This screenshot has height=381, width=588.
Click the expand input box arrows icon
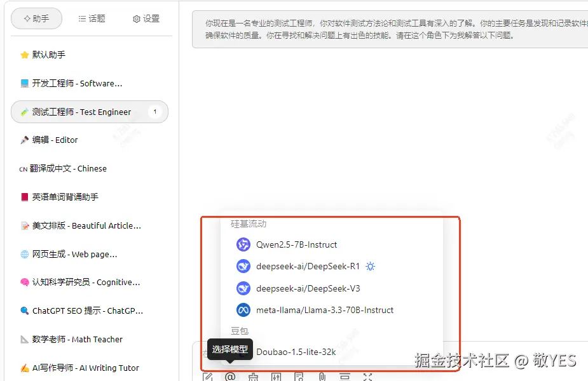[x=368, y=377]
